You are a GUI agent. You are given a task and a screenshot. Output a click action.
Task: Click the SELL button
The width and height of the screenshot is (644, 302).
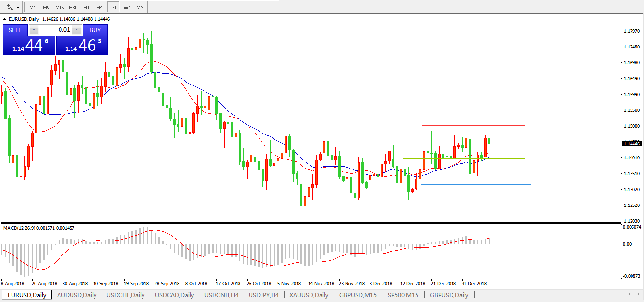[15, 30]
